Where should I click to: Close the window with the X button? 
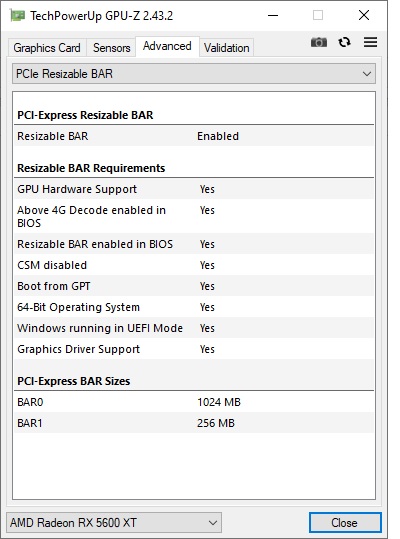364,15
